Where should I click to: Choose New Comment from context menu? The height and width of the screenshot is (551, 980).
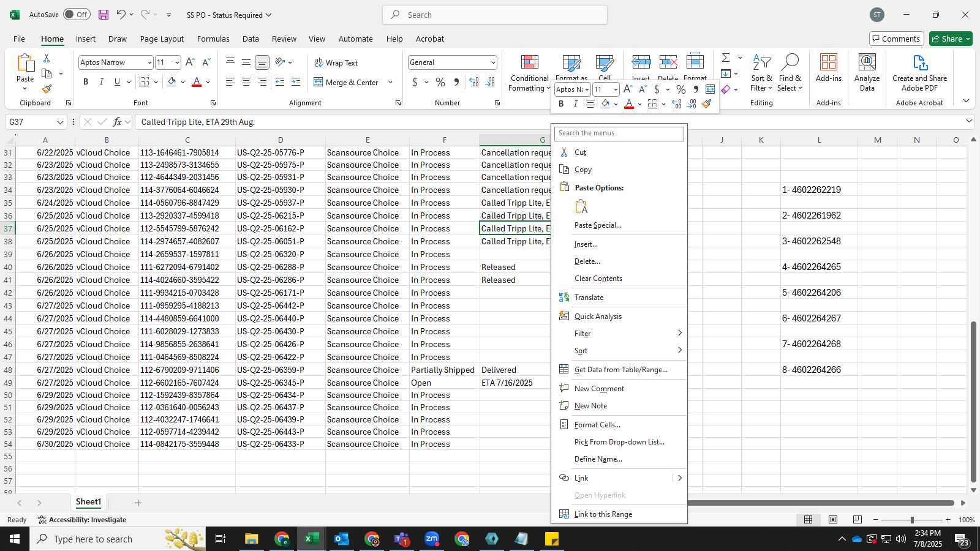pos(619,389)
